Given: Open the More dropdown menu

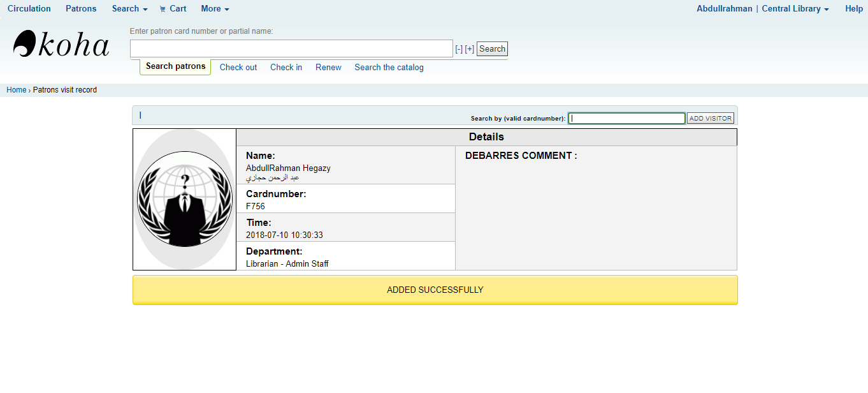Looking at the screenshot, I should (x=215, y=9).
